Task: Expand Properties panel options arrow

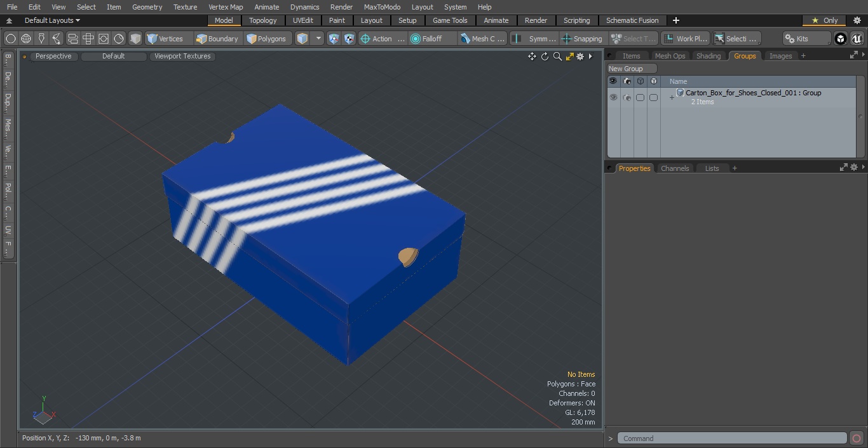Action: [x=864, y=167]
